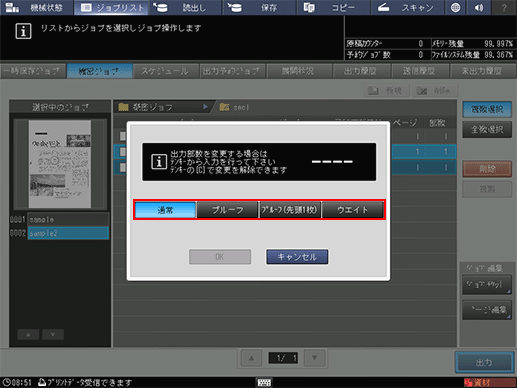Click the info icon in the message area
517x388 pixels.
tap(23, 31)
